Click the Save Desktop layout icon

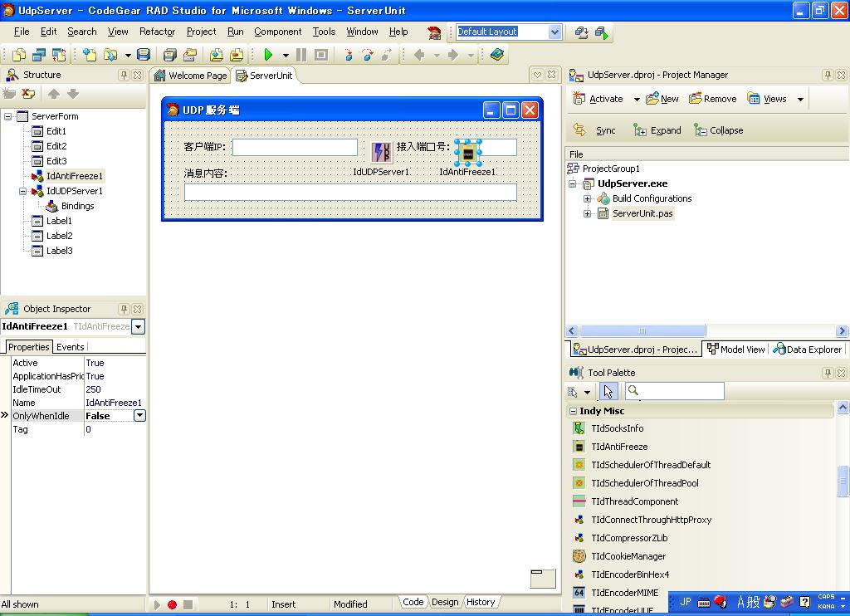[581, 32]
